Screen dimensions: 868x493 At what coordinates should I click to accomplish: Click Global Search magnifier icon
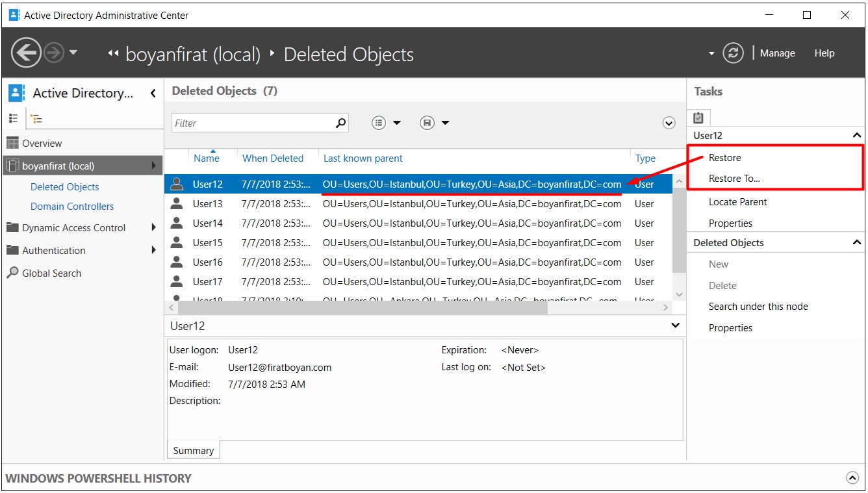12,273
